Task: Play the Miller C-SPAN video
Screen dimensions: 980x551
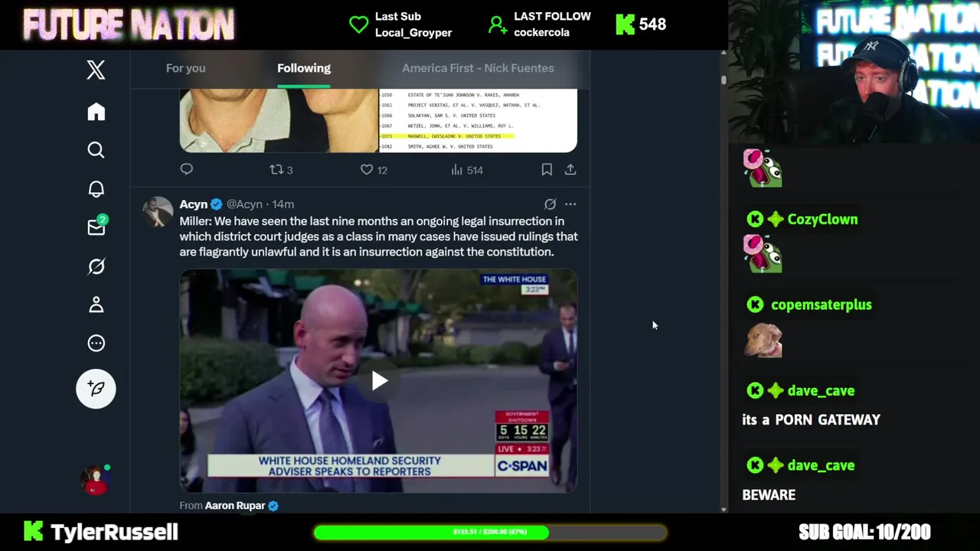Action: pos(379,381)
